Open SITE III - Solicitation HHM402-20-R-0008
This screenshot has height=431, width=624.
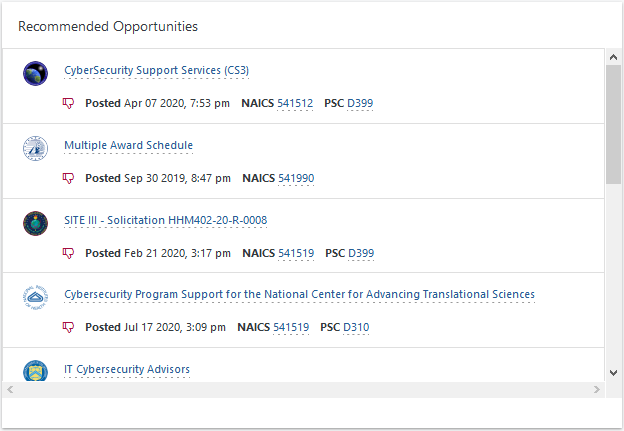(x=165, y=220)
